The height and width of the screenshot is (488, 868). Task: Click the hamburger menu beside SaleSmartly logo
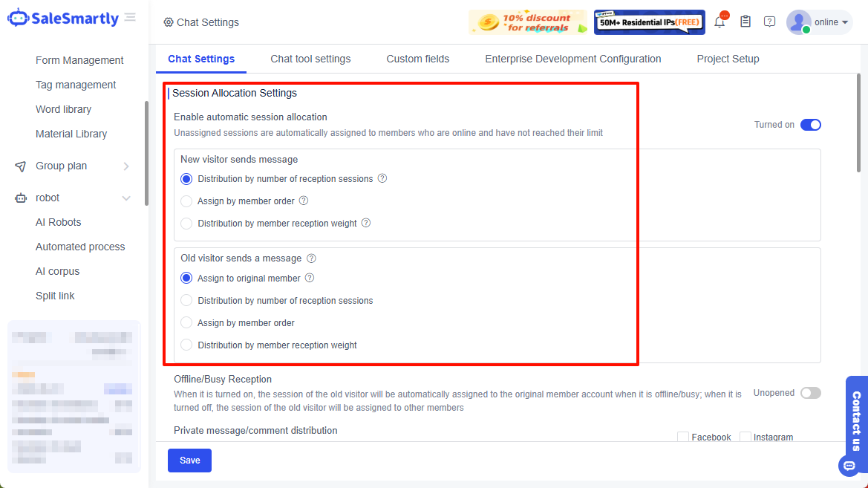(x=130, y=17)
